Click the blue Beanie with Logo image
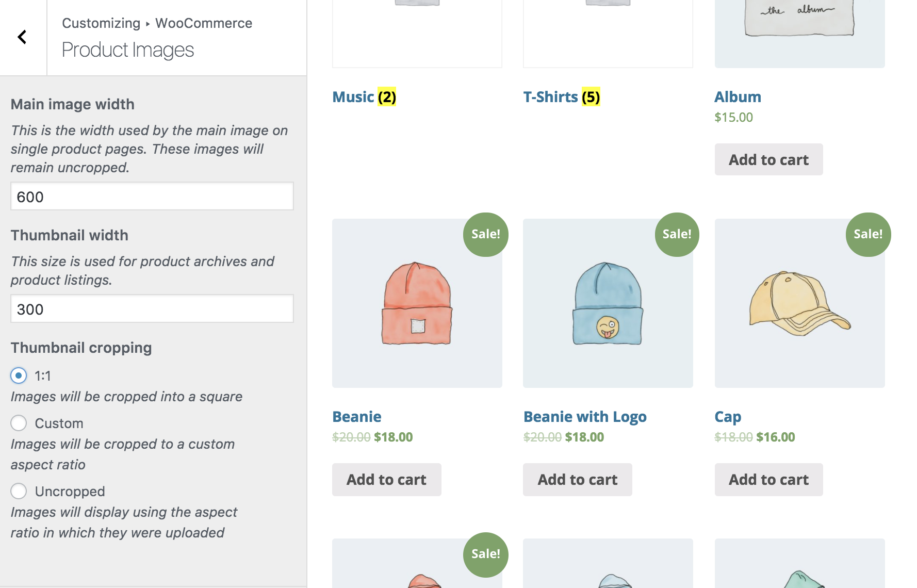Screen dimensions: 917x588 [608, 303]
